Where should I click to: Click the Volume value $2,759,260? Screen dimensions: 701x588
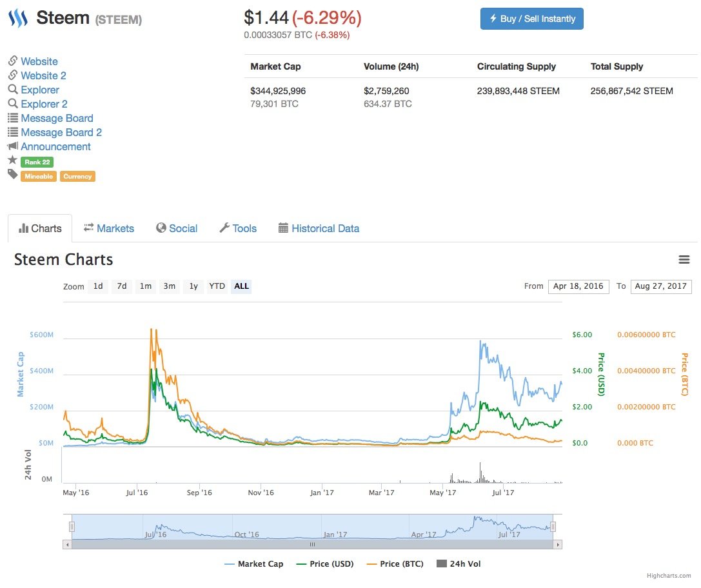(386, 91)
